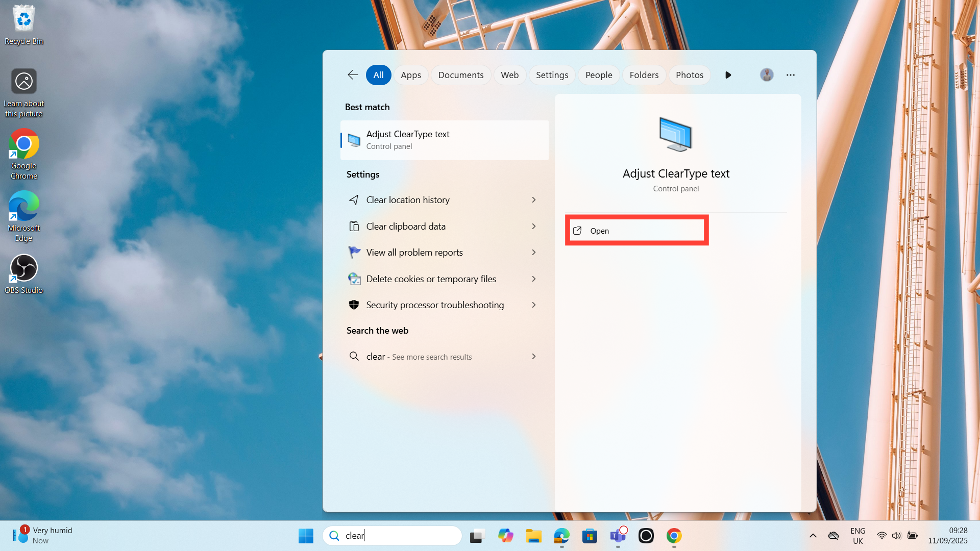Select the Settings filter tab
The width and height of the screenshot is (980, 551).
552,75
